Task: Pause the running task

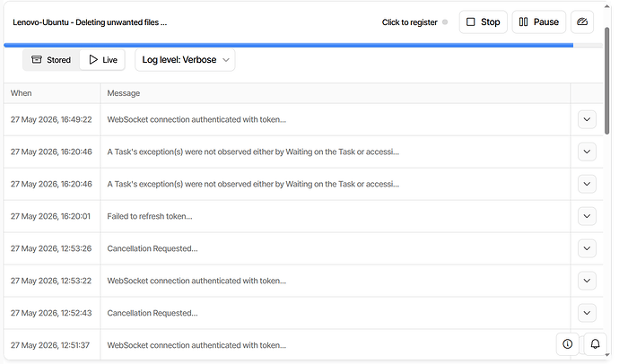Action: tap(538, 22)
